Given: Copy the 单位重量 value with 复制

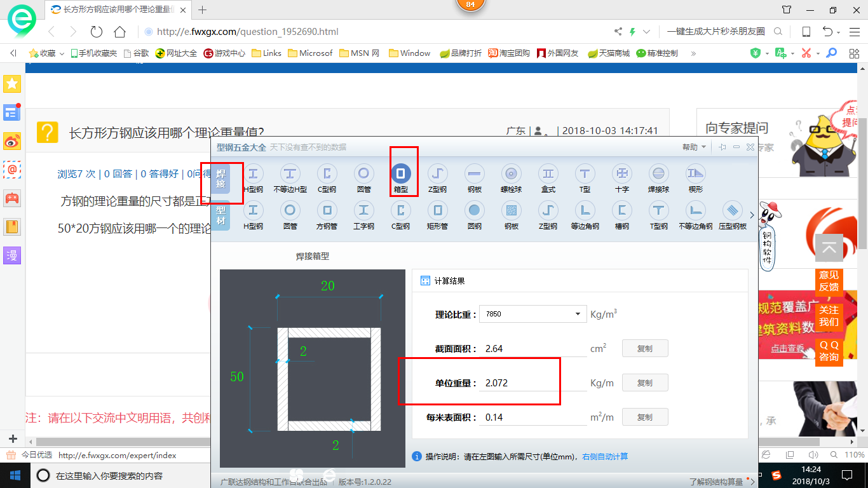Looking at the screenshot, I should (645, 383).
